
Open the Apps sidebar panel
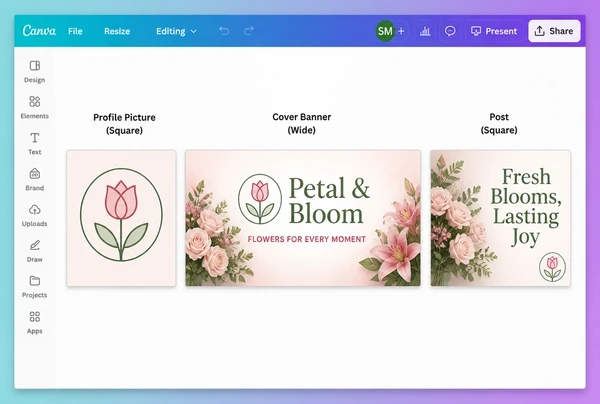[34, 323]
